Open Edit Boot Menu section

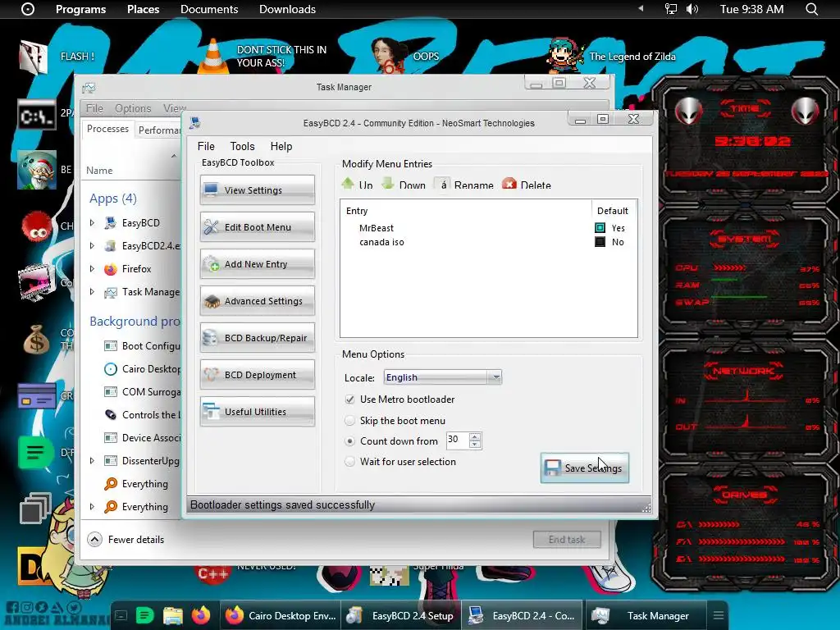coord(257,227)
